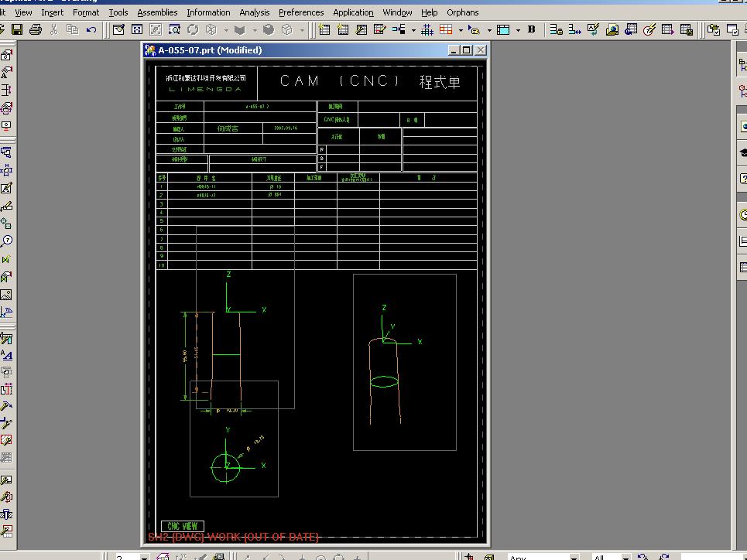Open the Preferences menu
This screenshot has width=747, height=560.
tap(301, 12)
